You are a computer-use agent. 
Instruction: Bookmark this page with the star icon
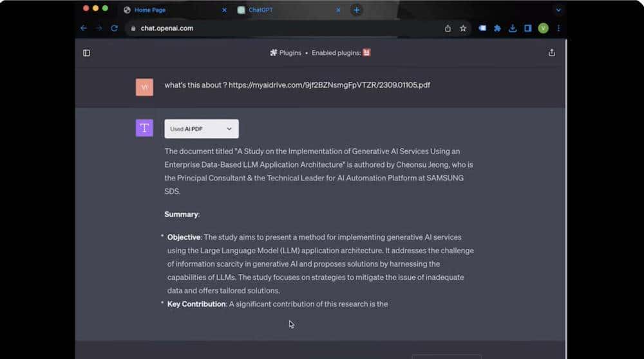pos(463,28)
